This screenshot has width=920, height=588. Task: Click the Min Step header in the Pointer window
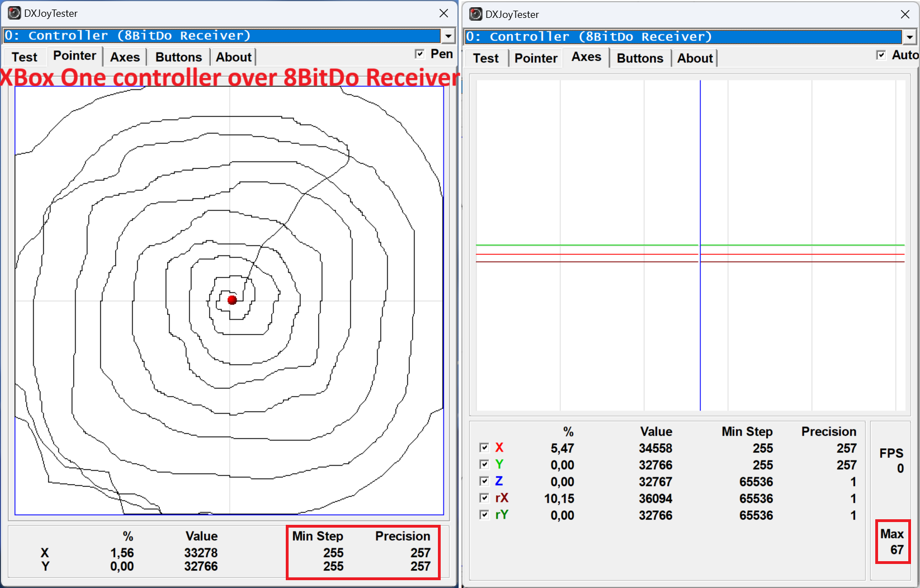tap(318, 536)
